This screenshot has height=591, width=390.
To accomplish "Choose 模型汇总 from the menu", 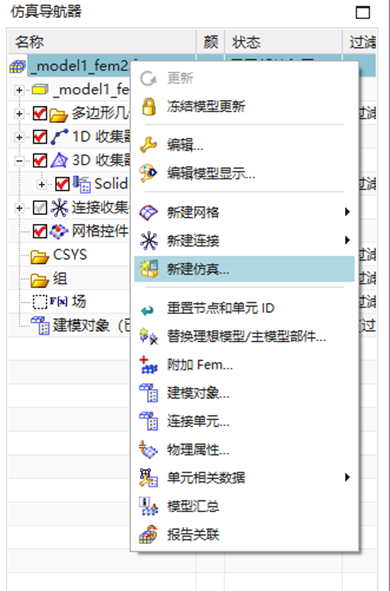I will (244, 506).
